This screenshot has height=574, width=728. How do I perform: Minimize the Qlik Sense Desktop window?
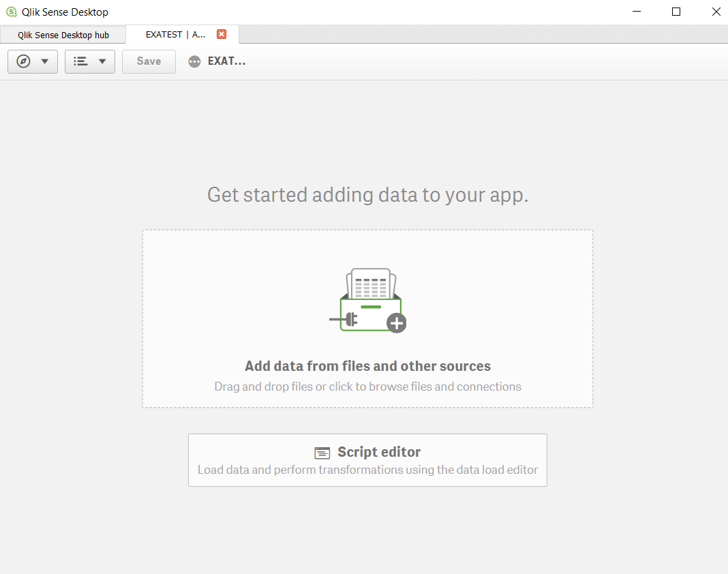click(x=636, y=12)
